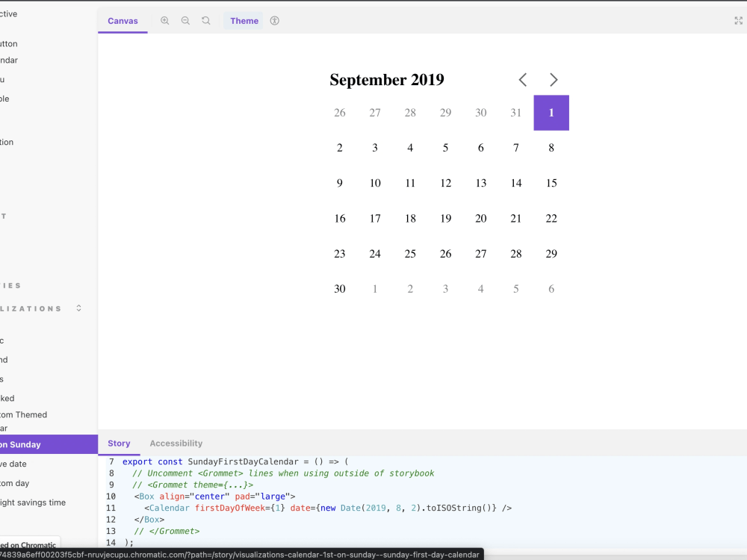
Task: Open the 'ked' story in sidebar
Action: 7,398
